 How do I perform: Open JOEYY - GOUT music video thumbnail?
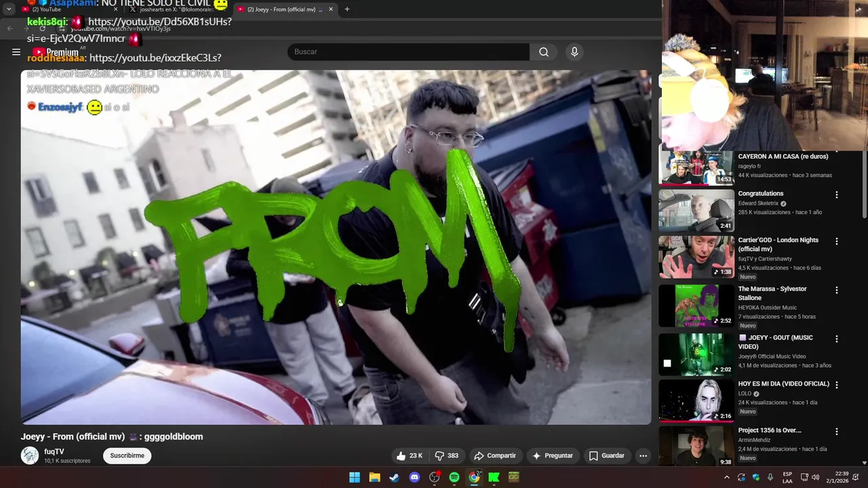696,354
